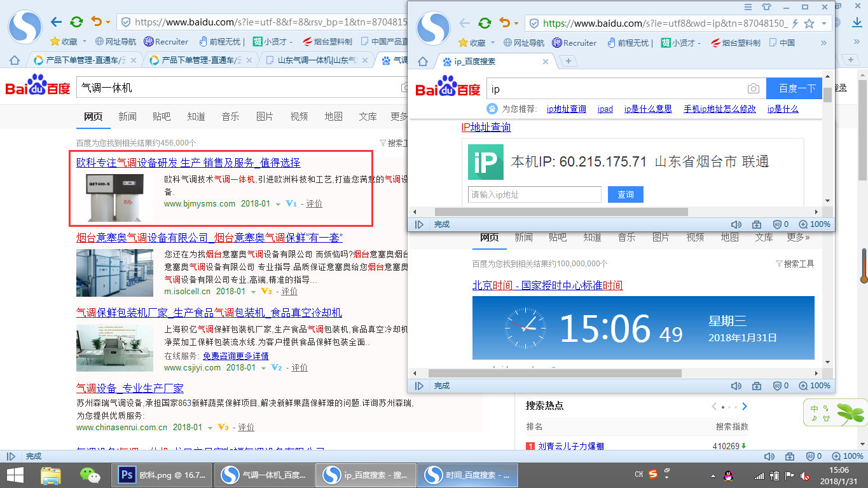Image resolution: width=868 pixels, height=488 pixels.
Task: Open the WeChat icon on the taskbar
Action: pos(90,475)
